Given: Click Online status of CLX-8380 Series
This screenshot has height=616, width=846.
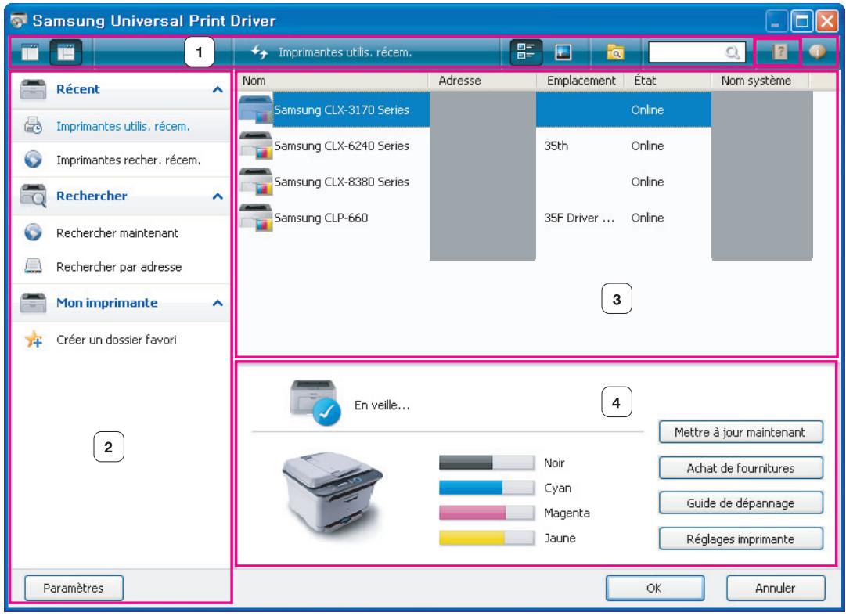Looking at the screenshot, I should [x=647, y=182].
